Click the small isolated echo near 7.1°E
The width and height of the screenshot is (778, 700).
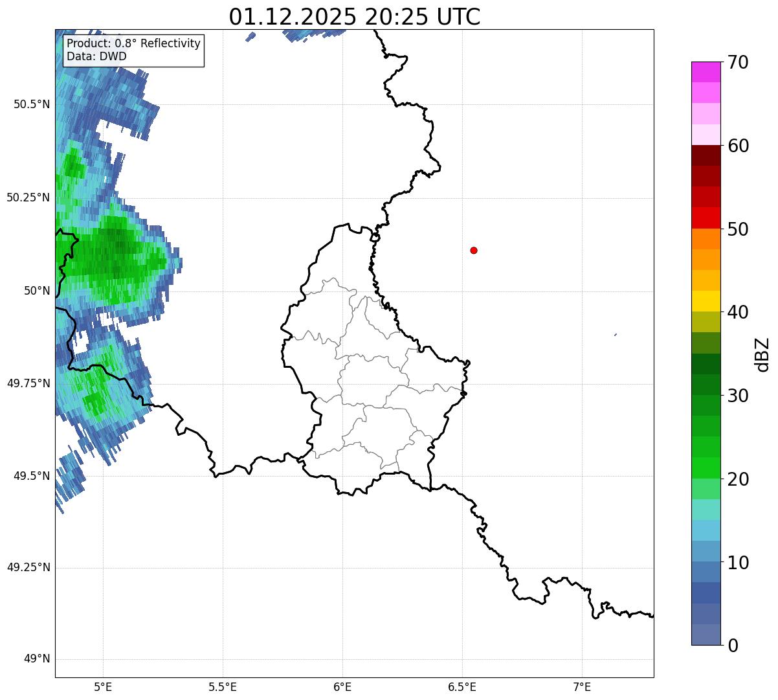[x=615, y=335]
